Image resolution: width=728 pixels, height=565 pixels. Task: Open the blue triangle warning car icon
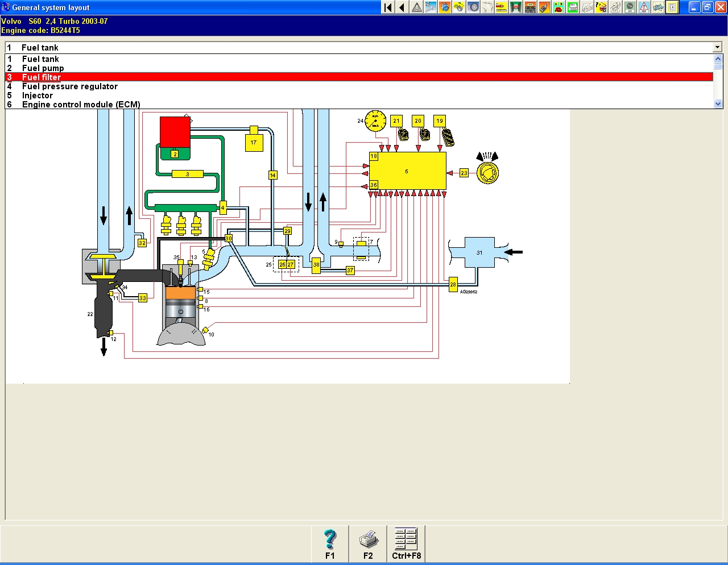point(644,7)
